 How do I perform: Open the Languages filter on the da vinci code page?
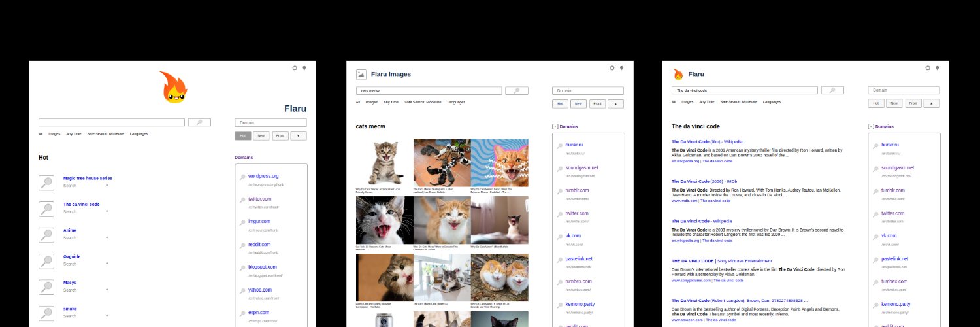[772, 102]
